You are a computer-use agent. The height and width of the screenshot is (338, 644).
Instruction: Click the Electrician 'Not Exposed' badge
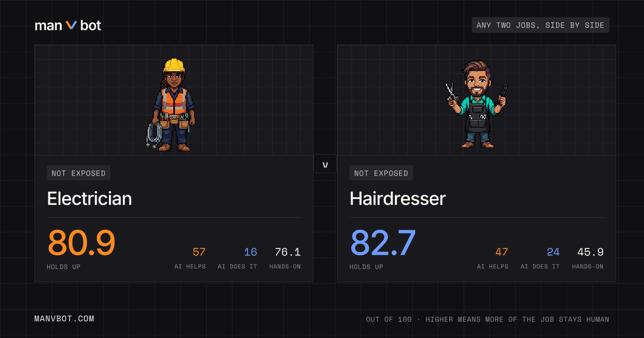[x=79, y=173]
